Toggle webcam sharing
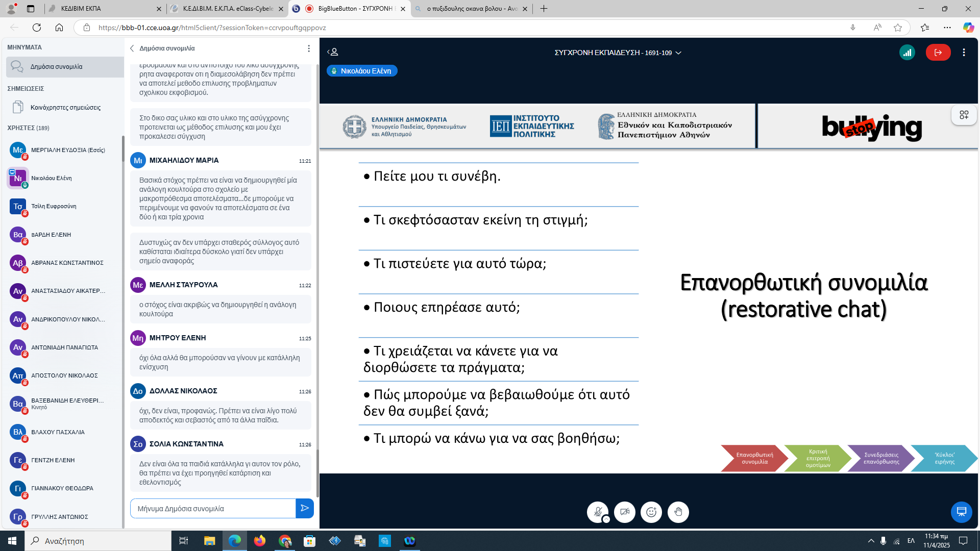 point(625,512)
